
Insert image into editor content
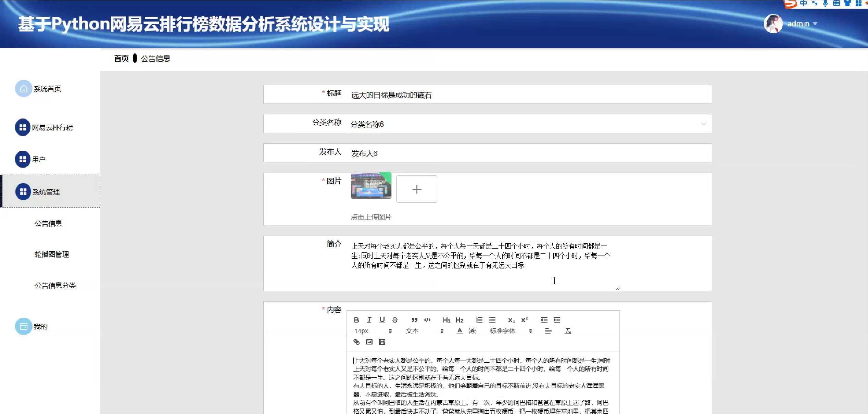(x=369, y=342)
